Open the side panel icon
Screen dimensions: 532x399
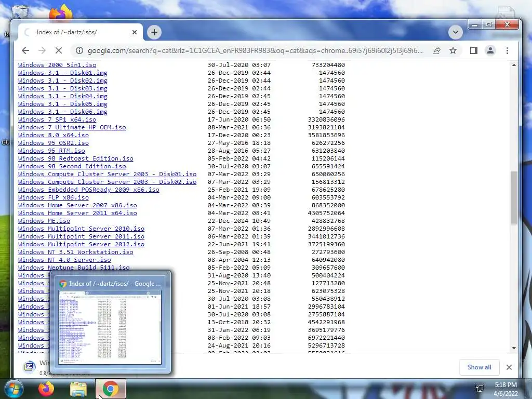474,50
